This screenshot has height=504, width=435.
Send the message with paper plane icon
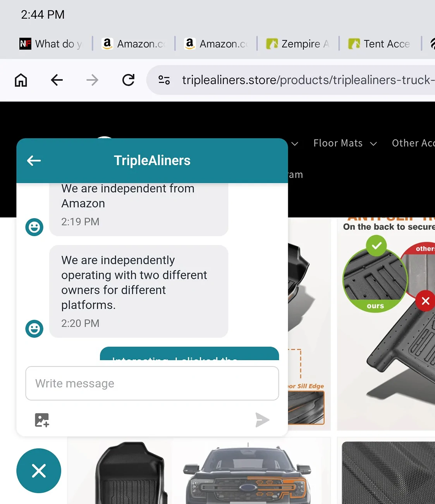coord(262,420)
